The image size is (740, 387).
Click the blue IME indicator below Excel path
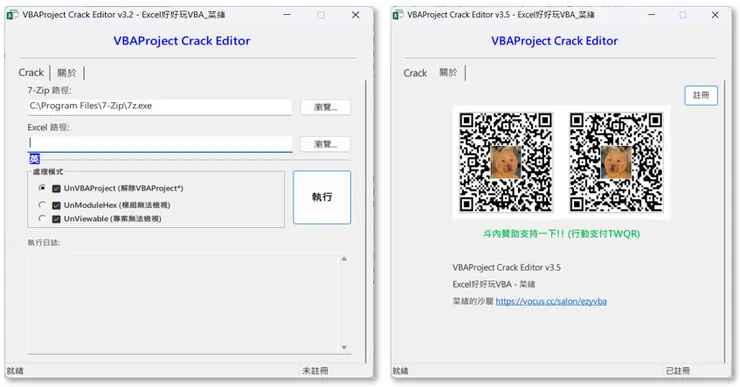(x=34, y=159)
